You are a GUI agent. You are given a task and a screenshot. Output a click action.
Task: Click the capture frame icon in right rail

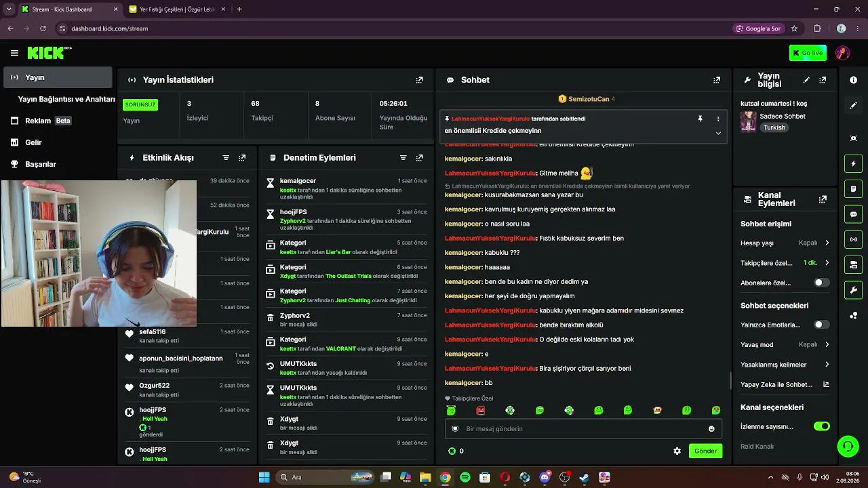(x=853, y=138)
